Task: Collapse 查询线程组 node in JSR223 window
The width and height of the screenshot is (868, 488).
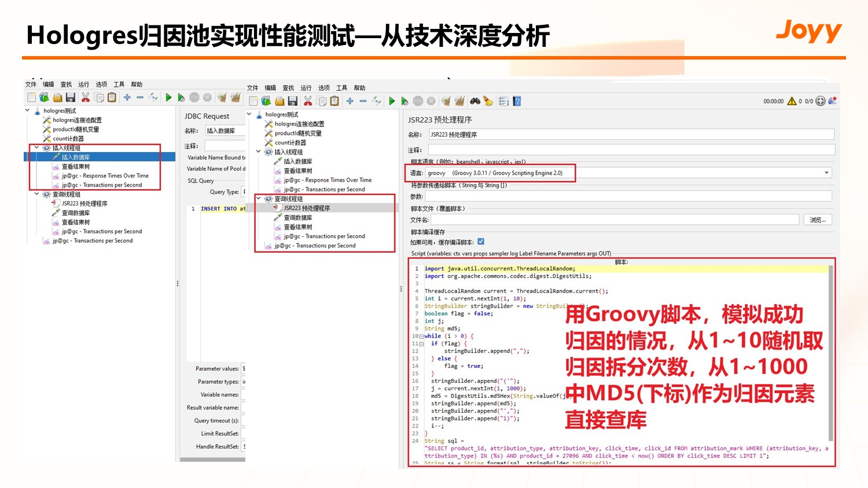Action: [x=259, y=198]
